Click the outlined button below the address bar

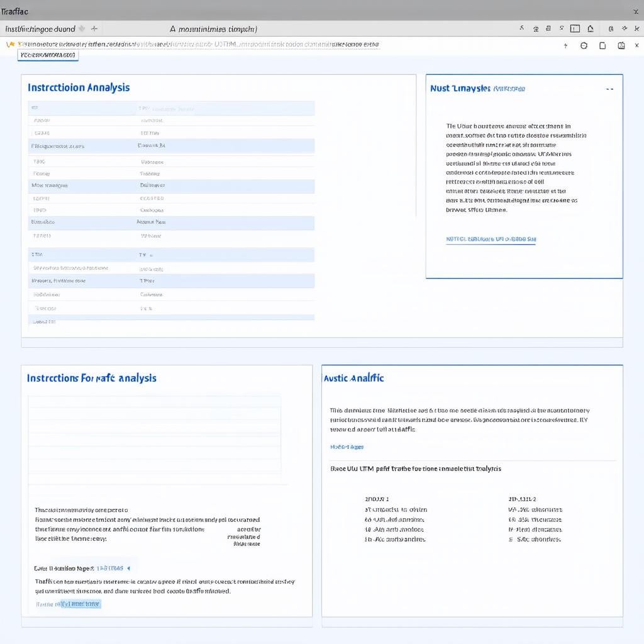pos(48,55)
